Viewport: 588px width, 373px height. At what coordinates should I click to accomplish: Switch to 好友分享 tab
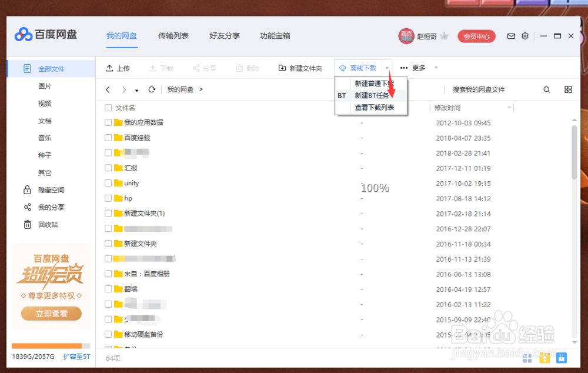(224, 36)
